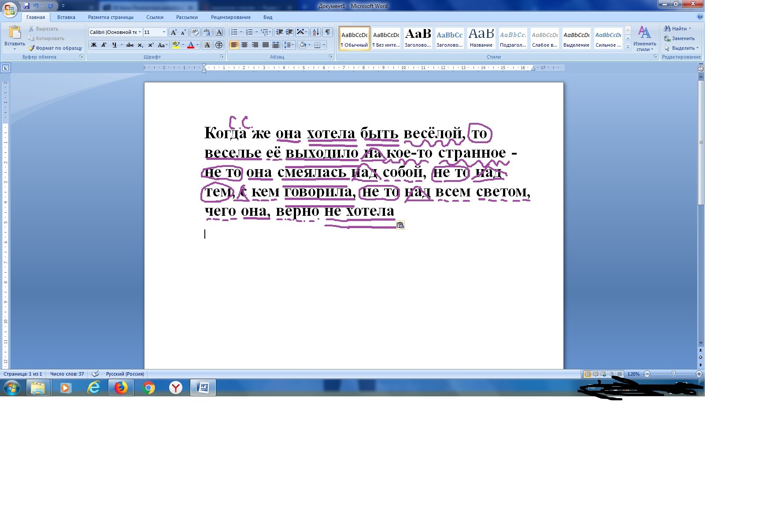Click the sort text icon
777x532 pixels.
[x=316, y=32]
